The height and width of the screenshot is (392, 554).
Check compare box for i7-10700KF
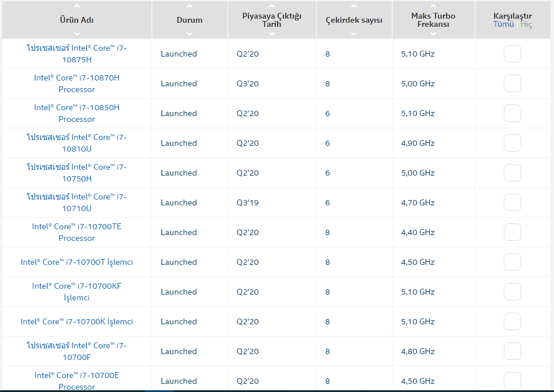point(513,292)
